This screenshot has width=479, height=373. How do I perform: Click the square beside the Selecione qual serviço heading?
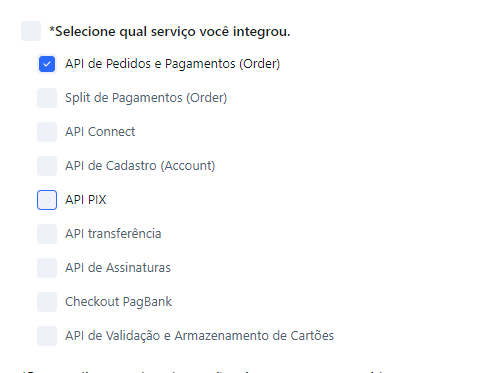(31, 31)
